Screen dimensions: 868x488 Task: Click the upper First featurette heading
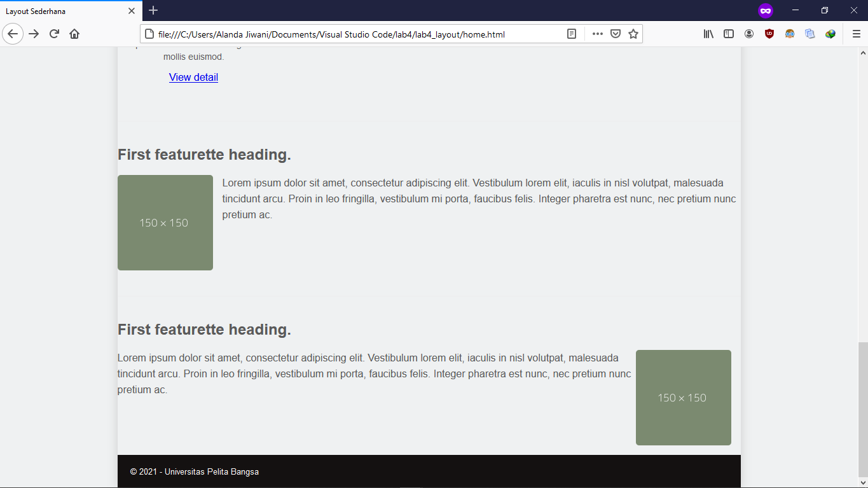204,155
